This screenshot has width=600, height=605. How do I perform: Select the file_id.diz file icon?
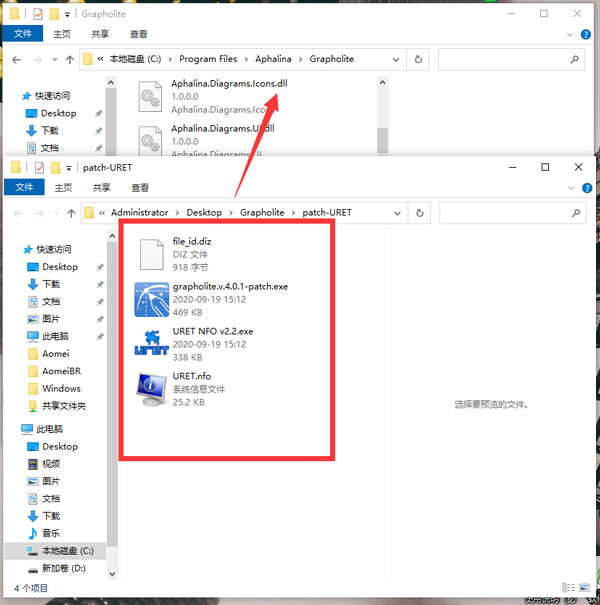(x=151, y=254)
